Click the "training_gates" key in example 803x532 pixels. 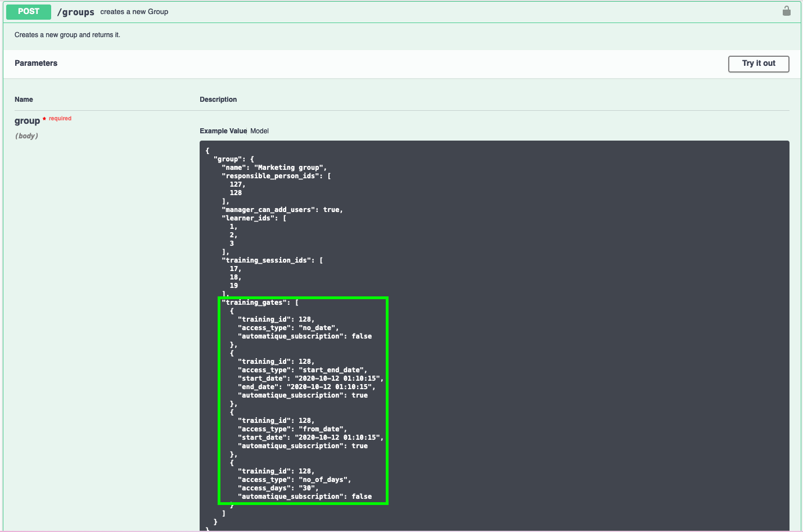coord(254,303)
